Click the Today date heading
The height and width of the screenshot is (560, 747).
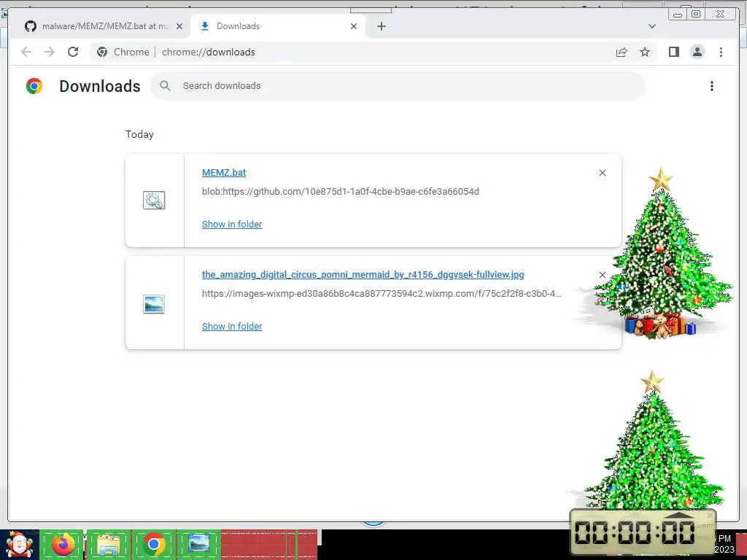pyautogui.click(x=139, y=134)
